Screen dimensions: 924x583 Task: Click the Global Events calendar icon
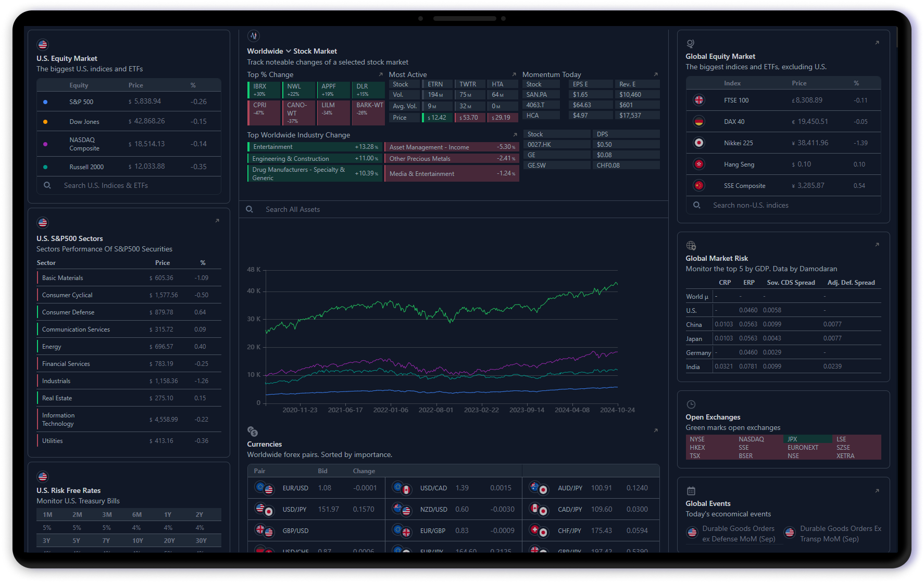pyautogui.click(x=691, y=491)
